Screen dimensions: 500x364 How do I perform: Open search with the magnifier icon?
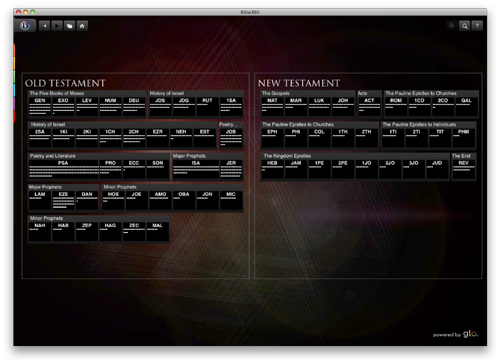point(465,26)
